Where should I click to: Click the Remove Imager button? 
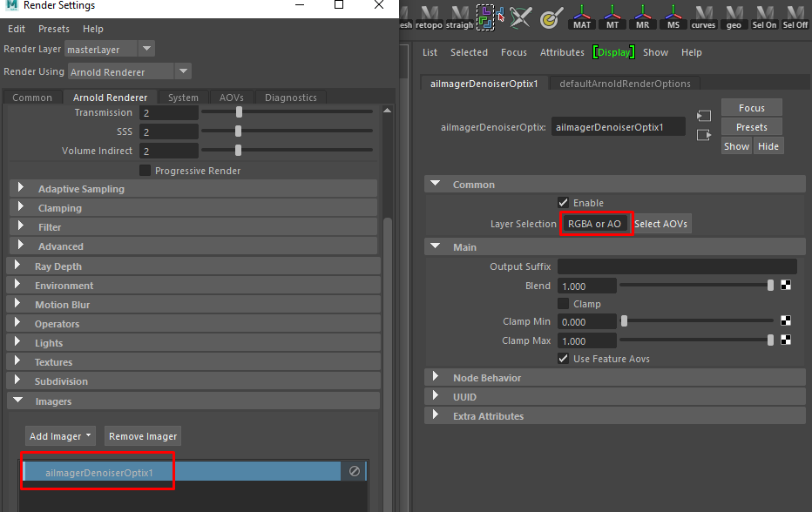[142, 435]
